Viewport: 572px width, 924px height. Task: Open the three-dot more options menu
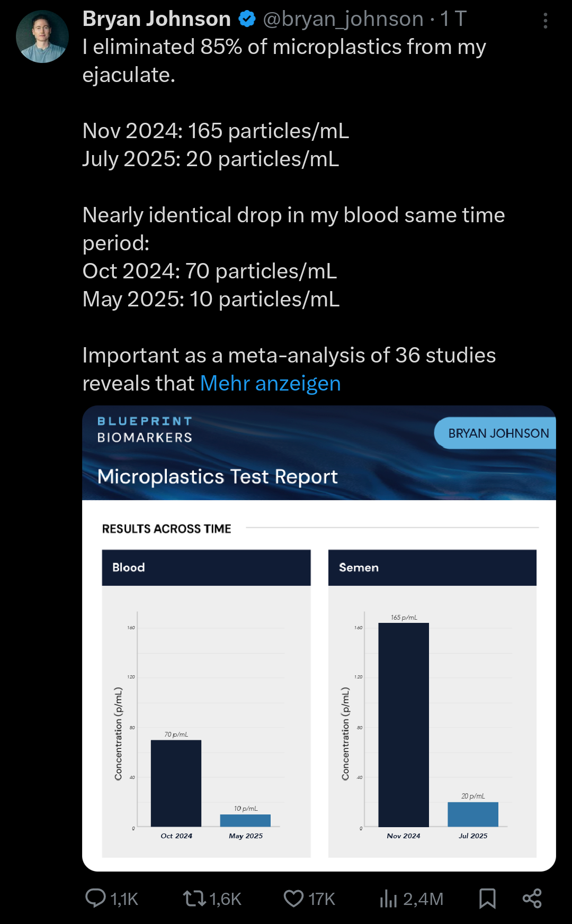[545, 21]
